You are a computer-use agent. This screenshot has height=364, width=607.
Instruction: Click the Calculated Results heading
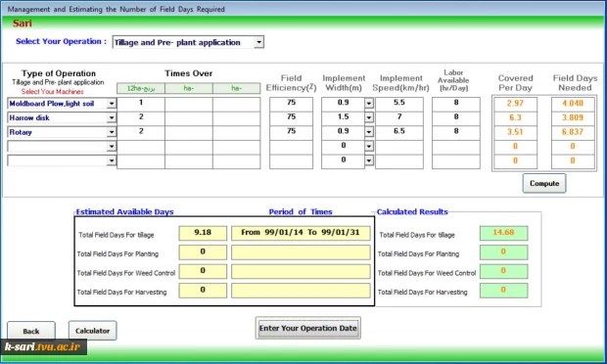pos(412,211)
